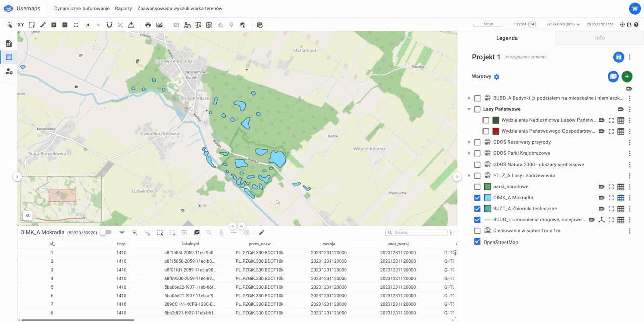Zoom to extent of parki_narodowe layer
This screenshot has width=644, height=322.
pyautogui.click(x=611, y=187)
